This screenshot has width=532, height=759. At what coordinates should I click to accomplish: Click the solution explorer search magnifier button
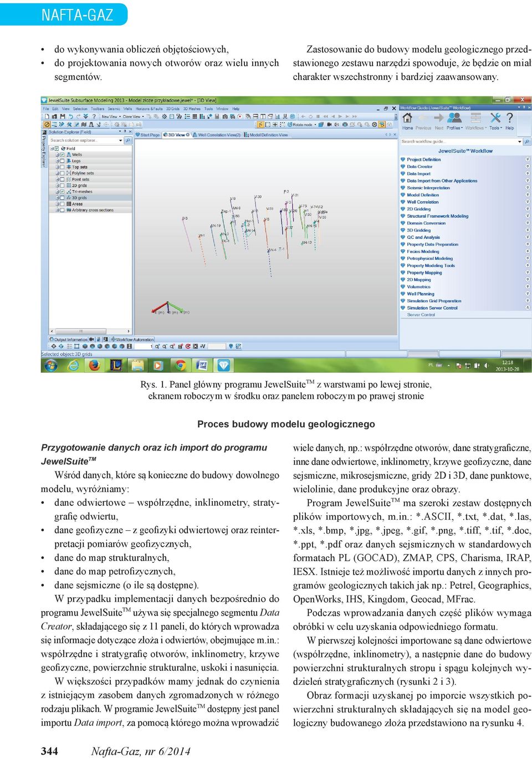click(x=128, y=141)
